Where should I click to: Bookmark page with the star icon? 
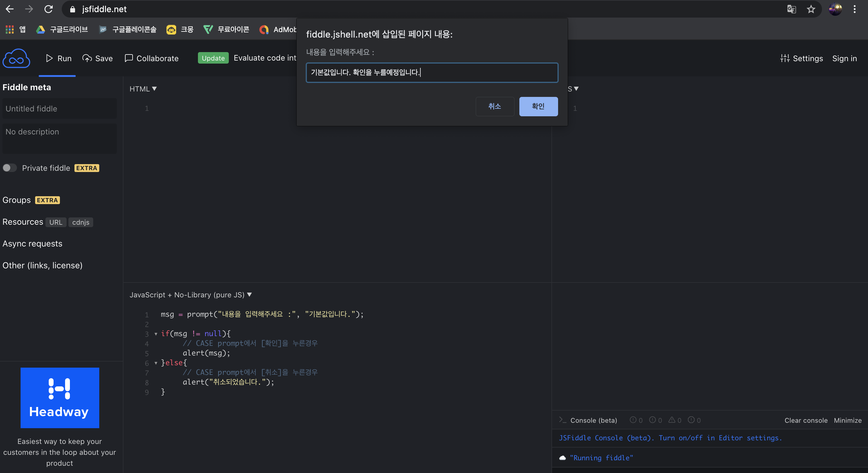(811, 9)
